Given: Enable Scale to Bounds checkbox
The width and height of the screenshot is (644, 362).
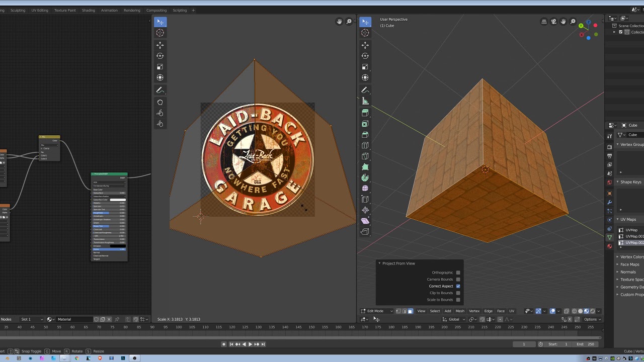Looking at the screenshot, I should [458, 300].
